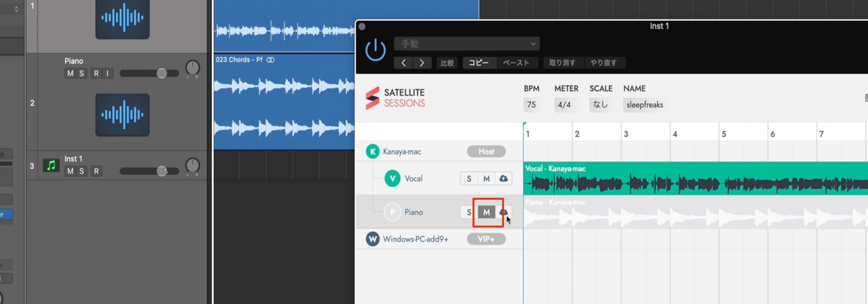The height and width of the screenshot is (304, 868).
Task: Click the Piano track P icon
Action: coord(392,212)
